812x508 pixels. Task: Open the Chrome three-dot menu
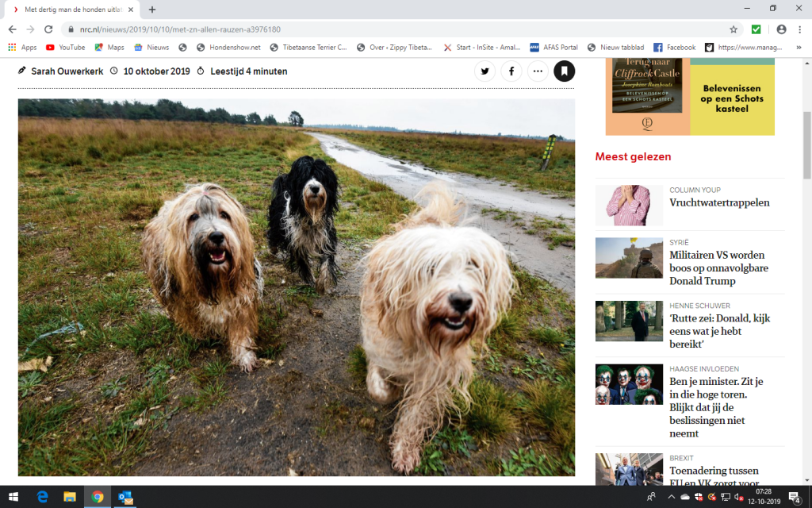[x=800, y=29]
